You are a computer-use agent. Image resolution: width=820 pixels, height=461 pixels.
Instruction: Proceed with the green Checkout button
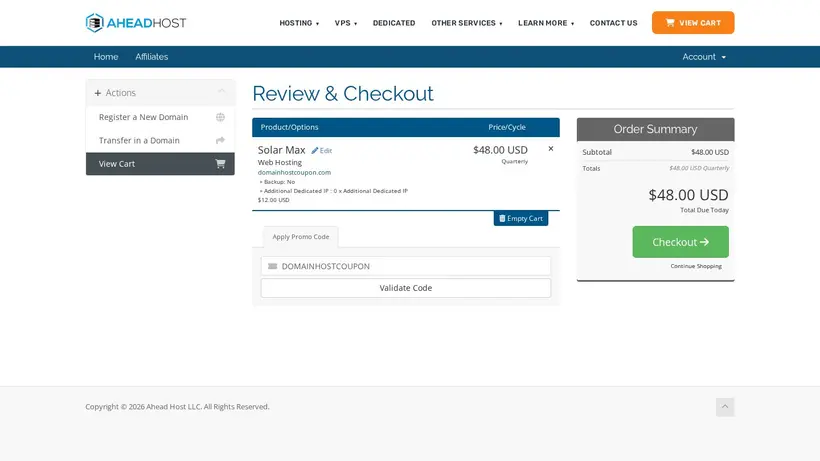pos(680,242)
